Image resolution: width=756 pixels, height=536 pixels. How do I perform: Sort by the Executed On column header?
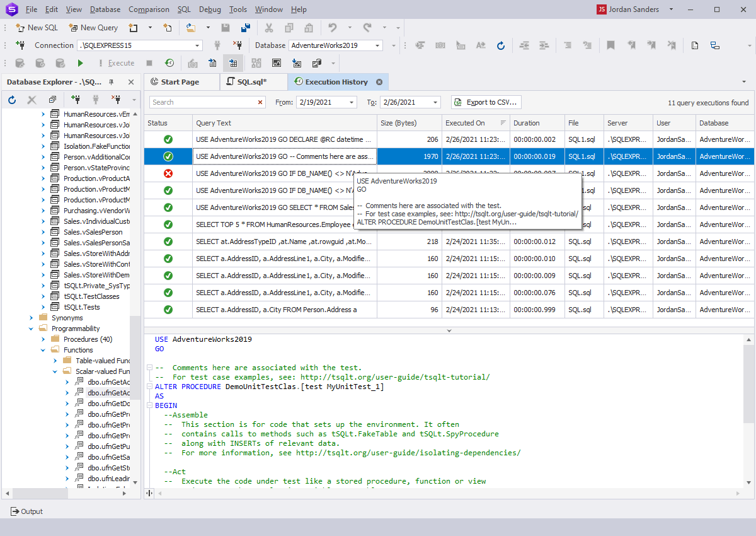pos(475,123)
